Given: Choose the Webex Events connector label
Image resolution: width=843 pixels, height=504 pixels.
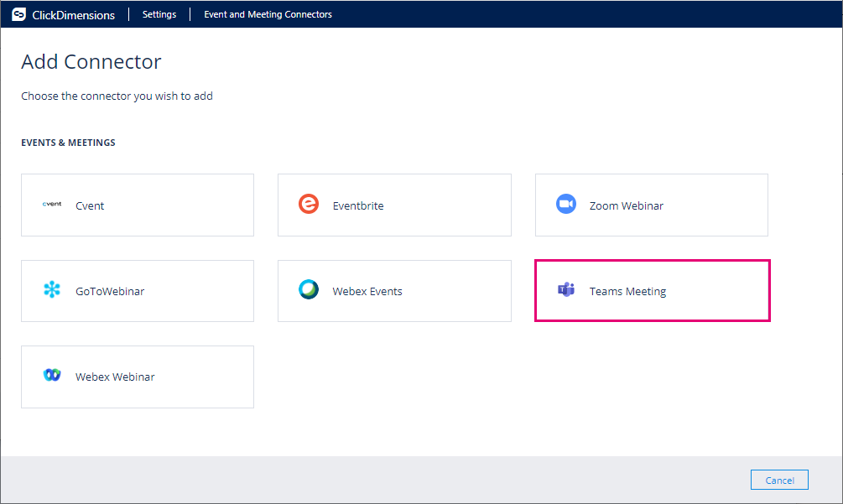Looking at the screenshot, I should point(367,291).
